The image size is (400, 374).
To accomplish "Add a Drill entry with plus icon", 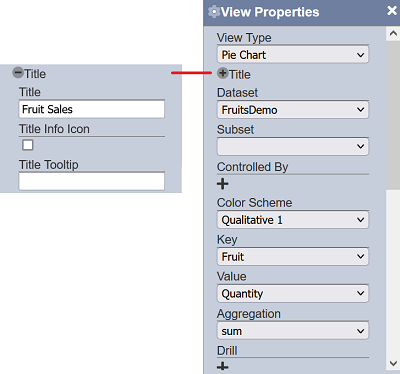I will 223,367.
